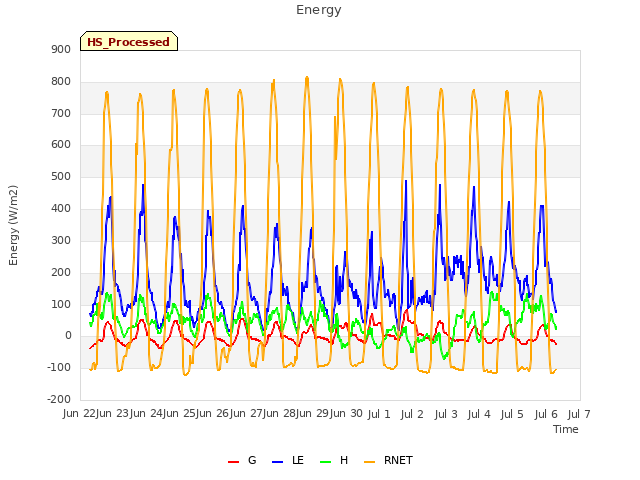Click the Jul 1 x-axis date label
The width and height of the screenshot is (640, 480).
(x=379, y=414)
